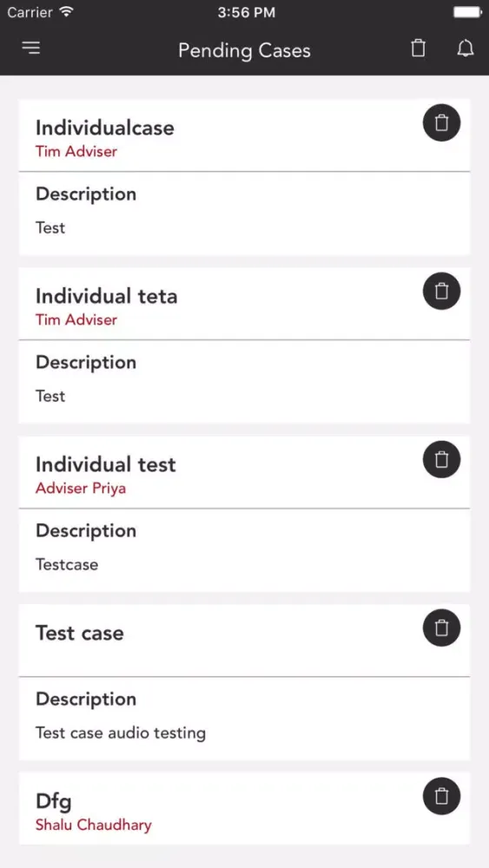Select Tim Adviser under Individualcase
The height and width of the screenshot is (868, 489).
click(x=76, y=152)
